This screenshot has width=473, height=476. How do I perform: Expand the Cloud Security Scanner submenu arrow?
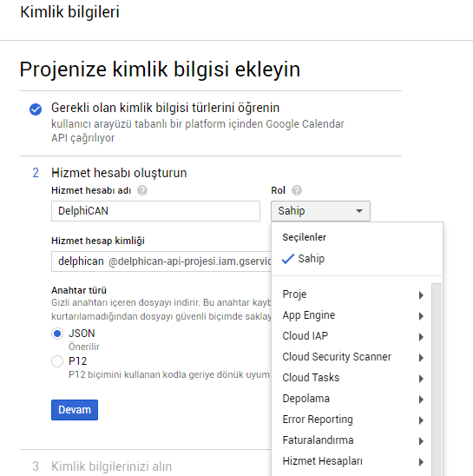coord(421,358)
